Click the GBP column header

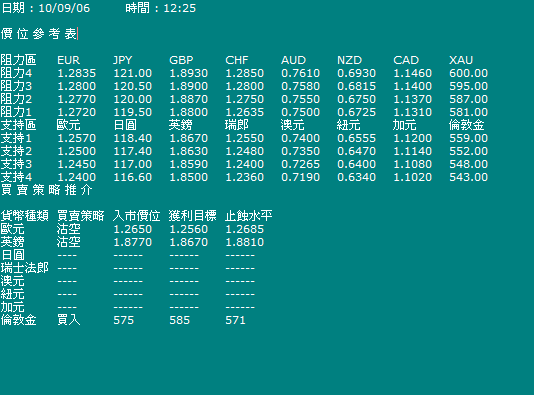pyautogui.click(x=181, y=60)
